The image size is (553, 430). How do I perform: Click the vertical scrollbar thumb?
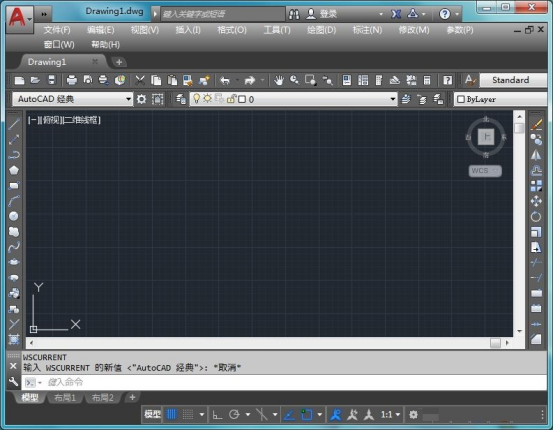click(519, 128)
